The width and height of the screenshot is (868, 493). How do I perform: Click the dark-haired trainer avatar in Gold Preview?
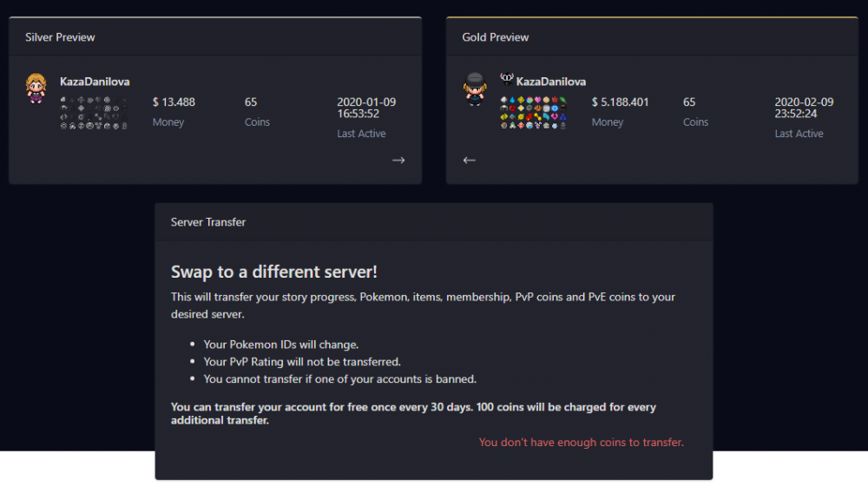pyautogui.click(x=474, y=89)
